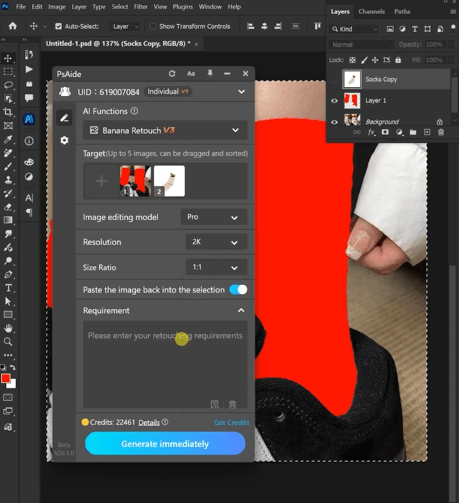This screenshot has width=459, height=503.
Task: Switch to the Channels tab
Action: (x=371, y=12)
